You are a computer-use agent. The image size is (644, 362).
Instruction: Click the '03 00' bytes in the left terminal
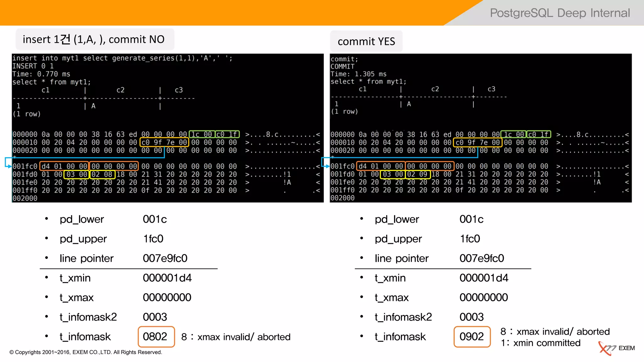click(x=77, y=174)
